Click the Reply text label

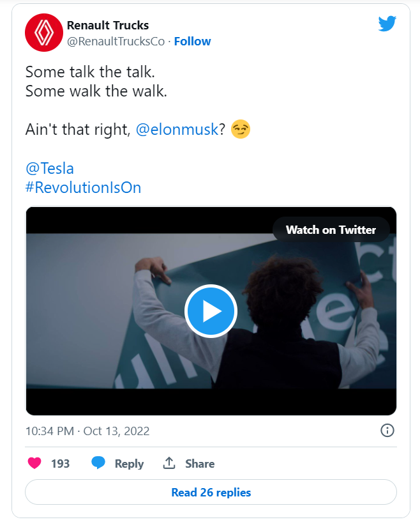(129, 464)
